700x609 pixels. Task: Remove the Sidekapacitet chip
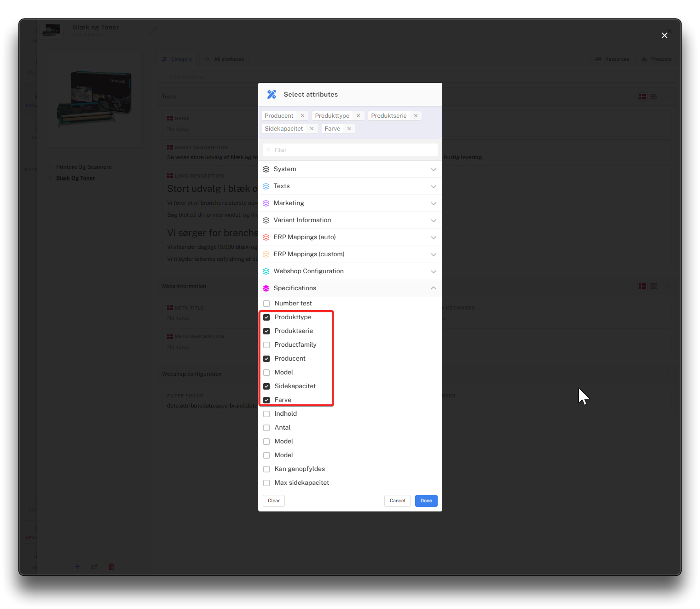(x=312, y=129)
